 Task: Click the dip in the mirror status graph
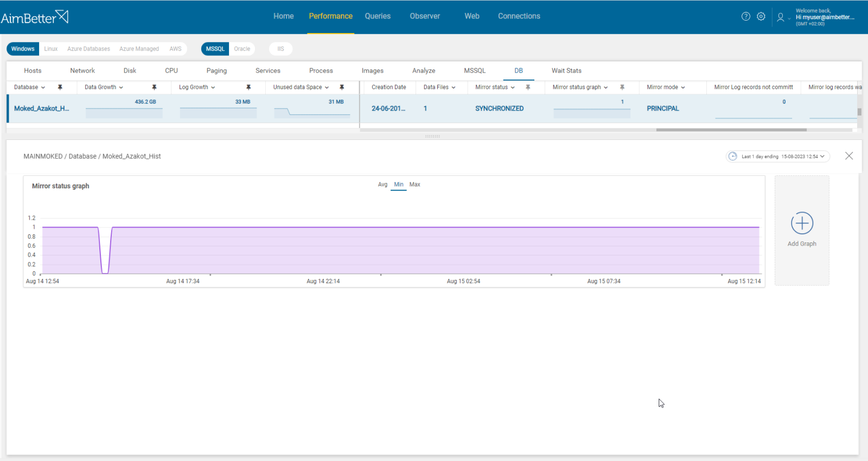coord(105,251)
